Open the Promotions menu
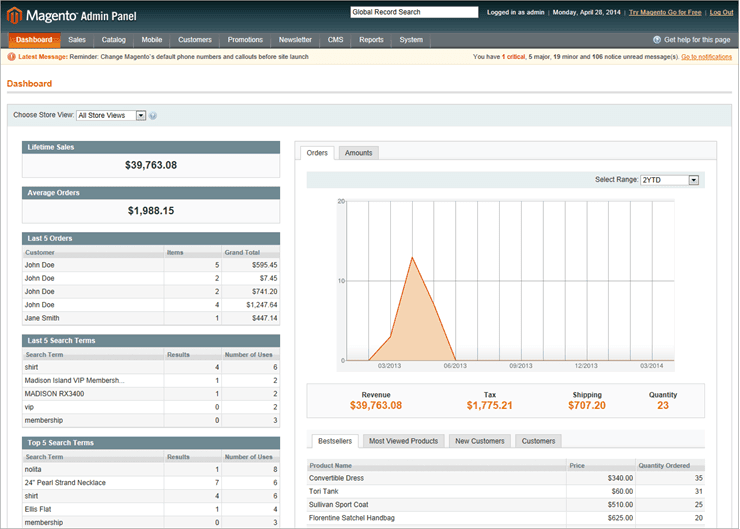The width and height of the screenshot is (740, 529). (x=245, y=40)
